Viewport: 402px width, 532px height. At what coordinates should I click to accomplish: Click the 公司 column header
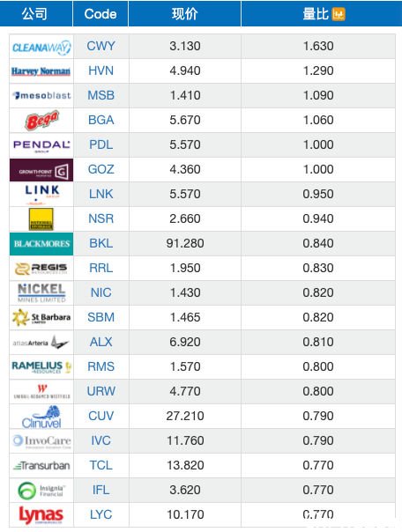point(34,14)
